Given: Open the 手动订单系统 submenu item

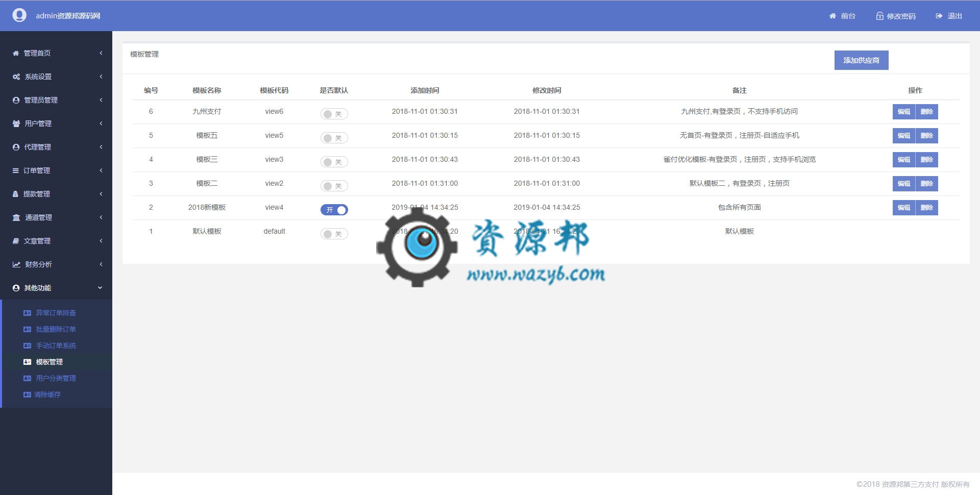Looking at the screenshot, I should [56, 345].
